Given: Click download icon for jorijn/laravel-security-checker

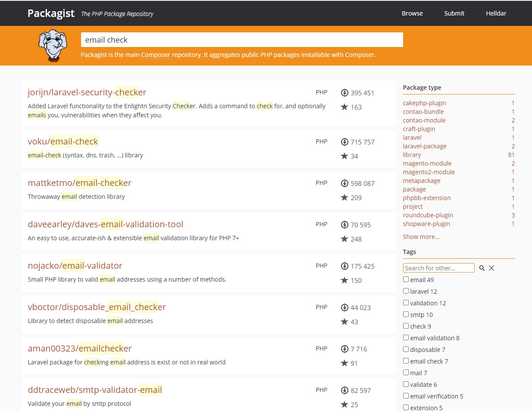Looking at the screenshot, I should 344,93.
